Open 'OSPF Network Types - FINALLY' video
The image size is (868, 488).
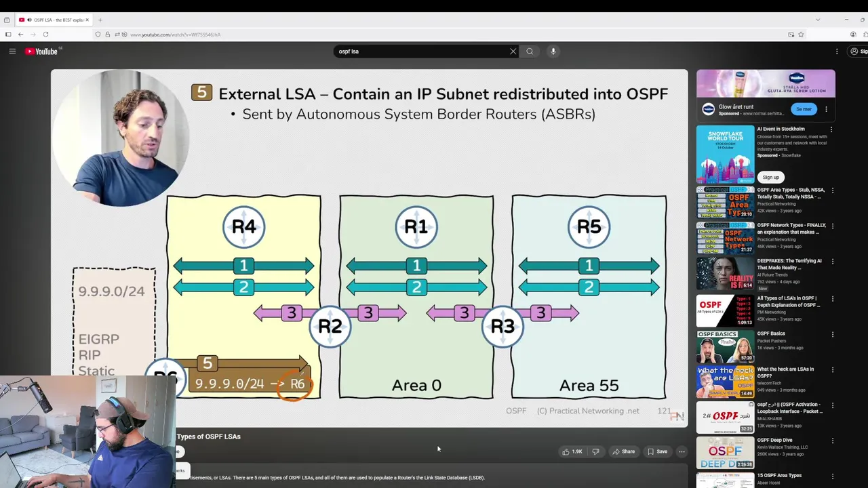[725, 238]
